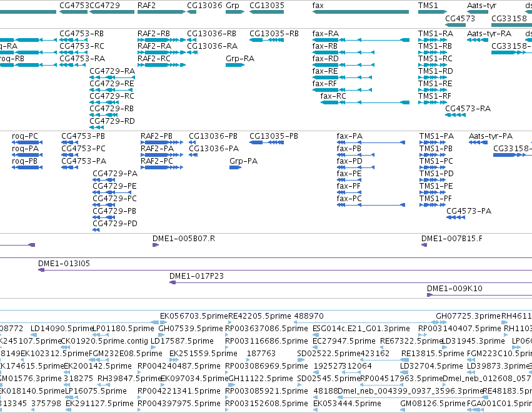Image resolution: width=532 pixels, height=413 pixels.
Task: Click BAC clone DME1-013I05 label
Action: (64, 264)
